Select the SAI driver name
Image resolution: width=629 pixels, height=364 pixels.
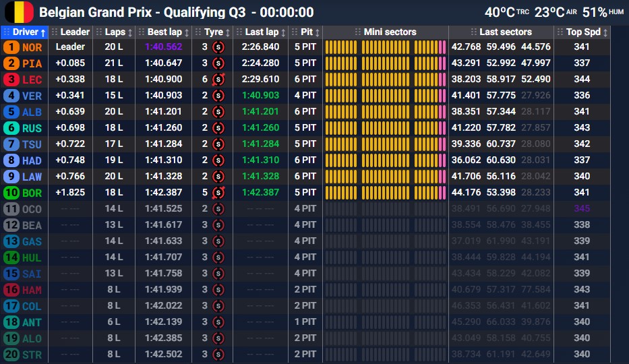tap(32, 274)
